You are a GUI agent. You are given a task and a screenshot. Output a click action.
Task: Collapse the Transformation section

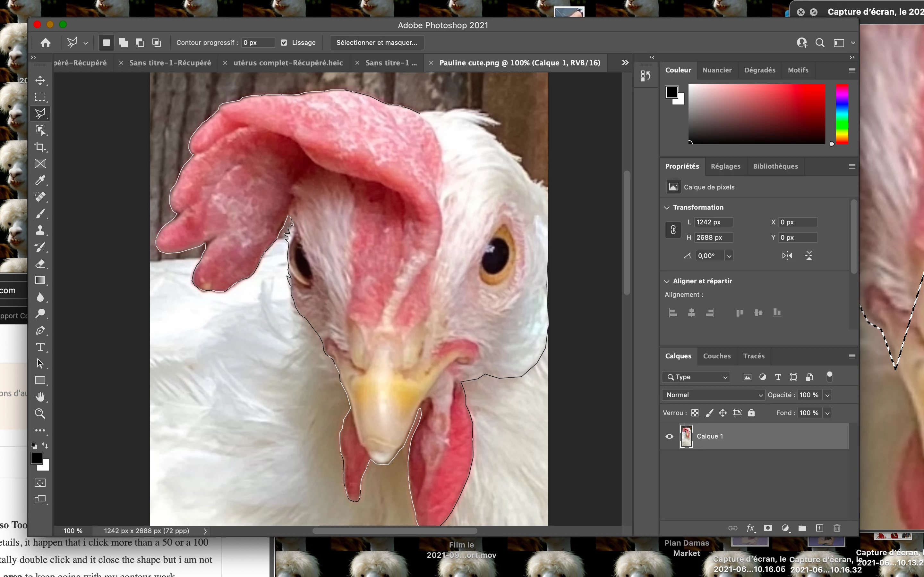(667, 208)
